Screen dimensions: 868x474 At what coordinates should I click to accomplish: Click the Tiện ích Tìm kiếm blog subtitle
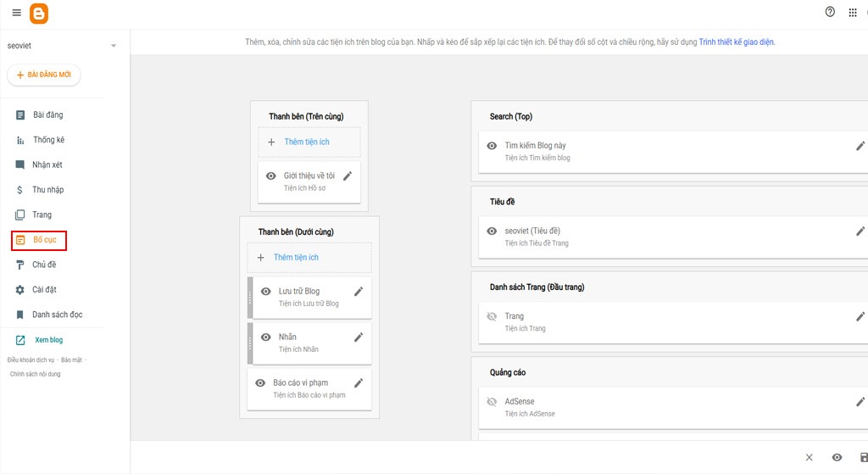[x=537, y=158]
